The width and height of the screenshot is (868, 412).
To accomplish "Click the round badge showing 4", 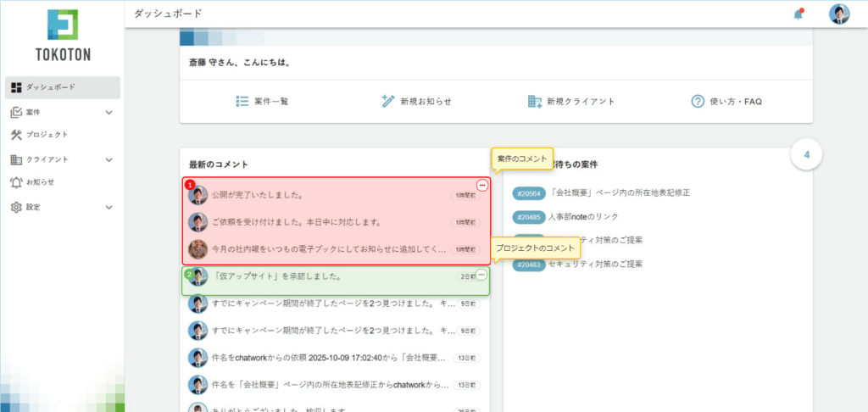I will click(x=806, y=155).
